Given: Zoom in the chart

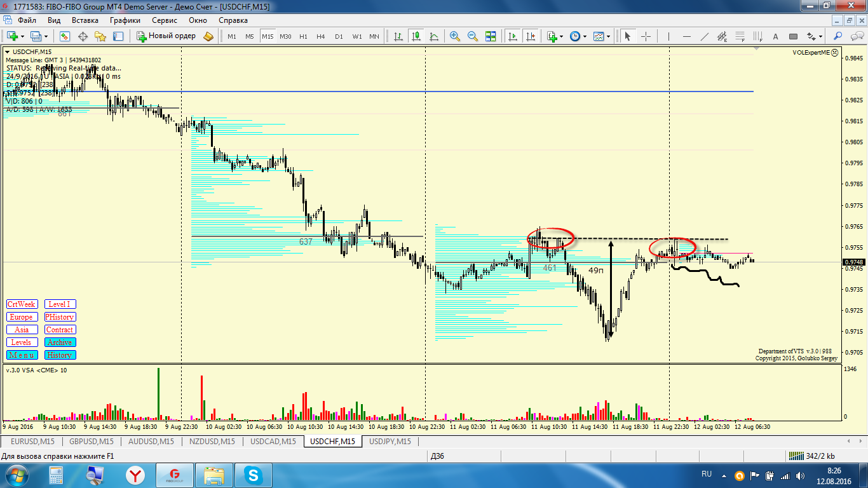Looking at the screenshot, I should coord(455,36).
